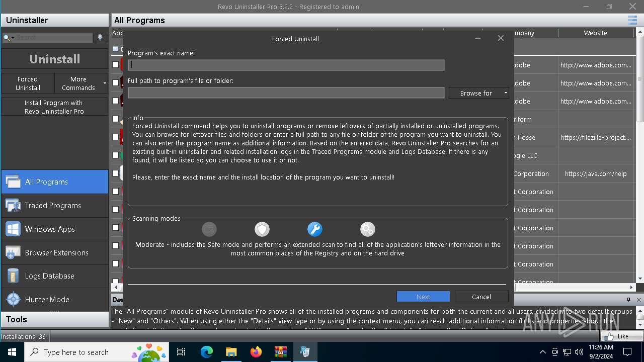This screenshot has width=644, height=362.
Task: Click the large Uninstall button
Action: [54, 59]
